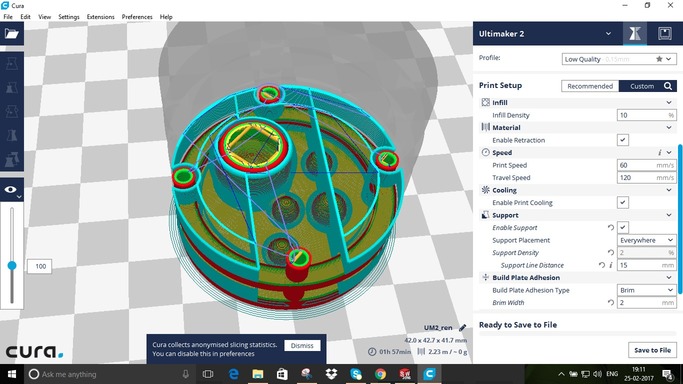Open the Edit menu
This screenshot has width=683, height=384.
25,17
